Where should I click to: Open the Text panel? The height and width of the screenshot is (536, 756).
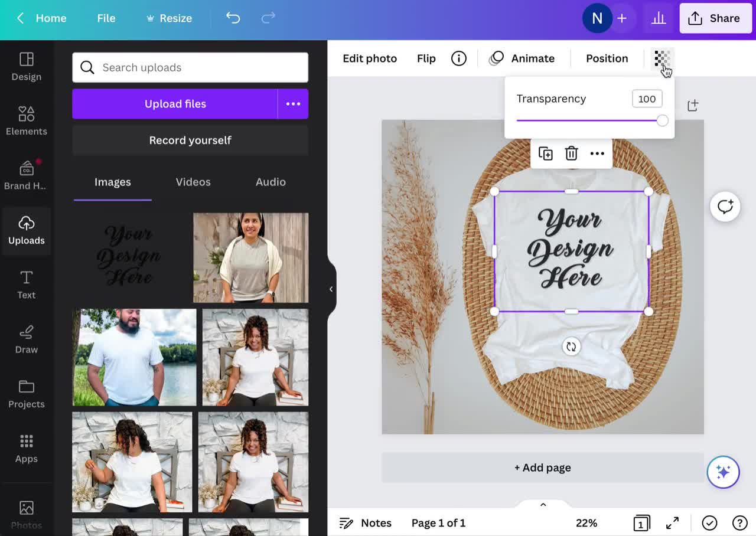(26, 285)
